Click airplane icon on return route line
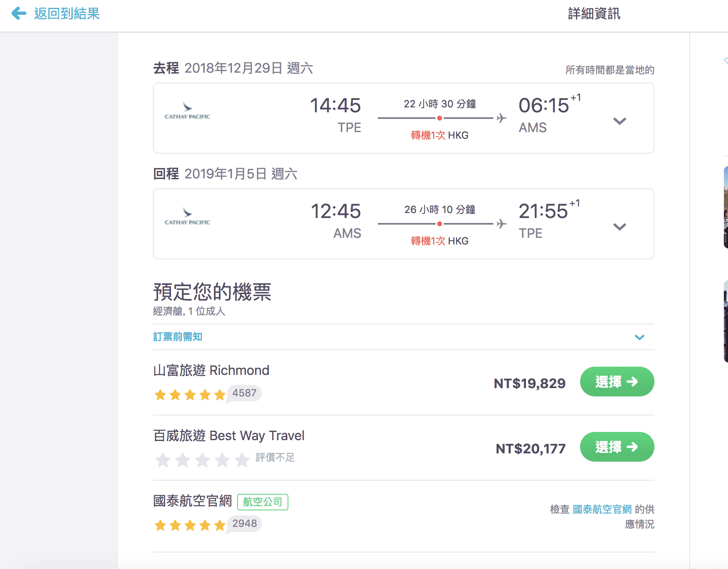The image size is (728, 569). tap(502, 224)
